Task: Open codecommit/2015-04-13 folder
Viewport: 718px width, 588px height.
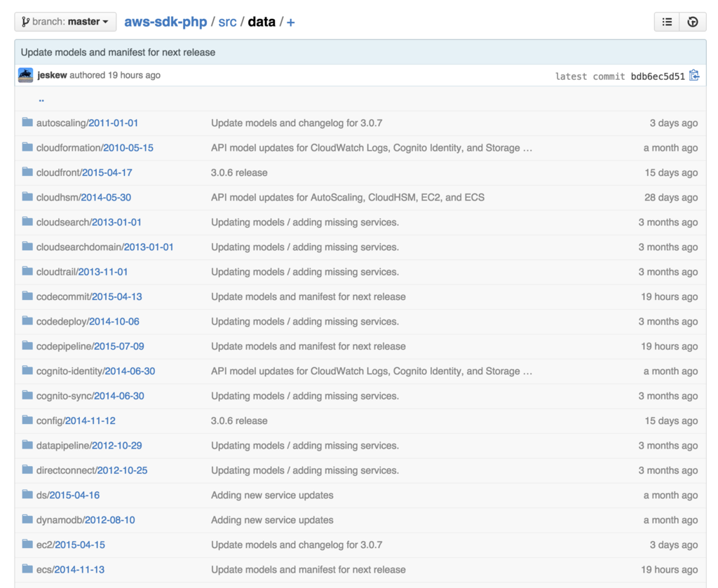Action: [x=89, y=296]
